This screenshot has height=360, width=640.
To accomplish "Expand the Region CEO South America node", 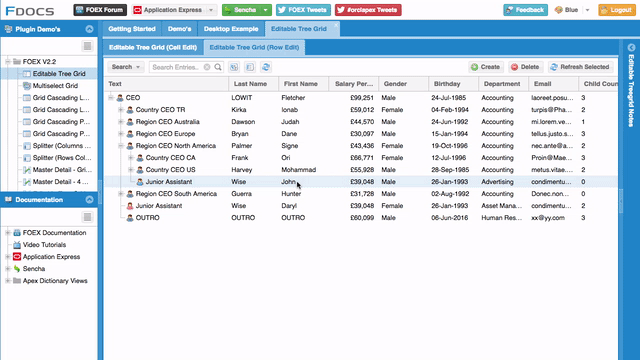I will point(121,194).
